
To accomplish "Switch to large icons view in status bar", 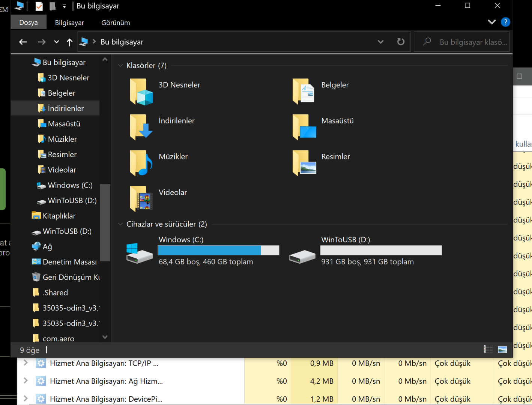I will [x=502, y=349].
